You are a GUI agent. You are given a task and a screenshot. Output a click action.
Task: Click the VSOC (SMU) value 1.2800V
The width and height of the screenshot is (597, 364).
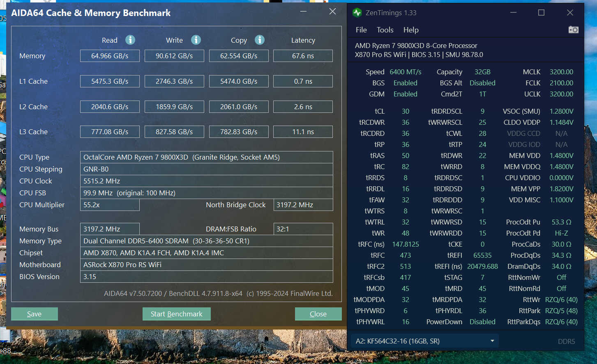pos(561,111)
